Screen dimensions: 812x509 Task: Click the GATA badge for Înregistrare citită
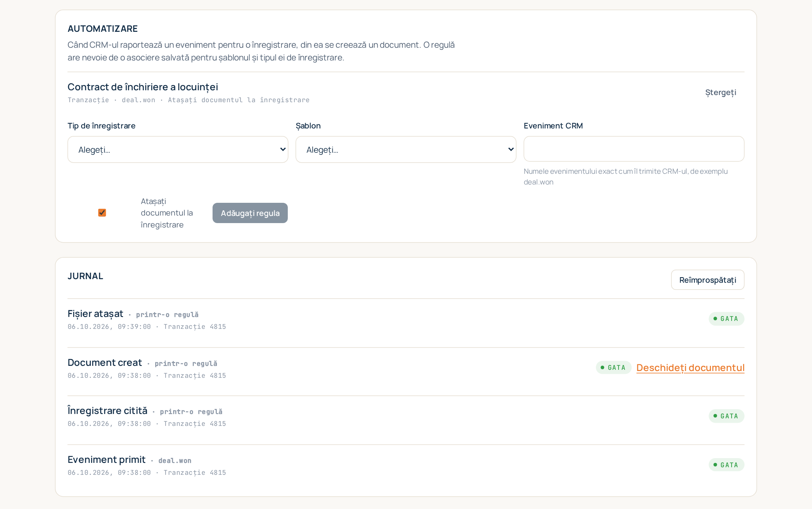pos(726,416)
